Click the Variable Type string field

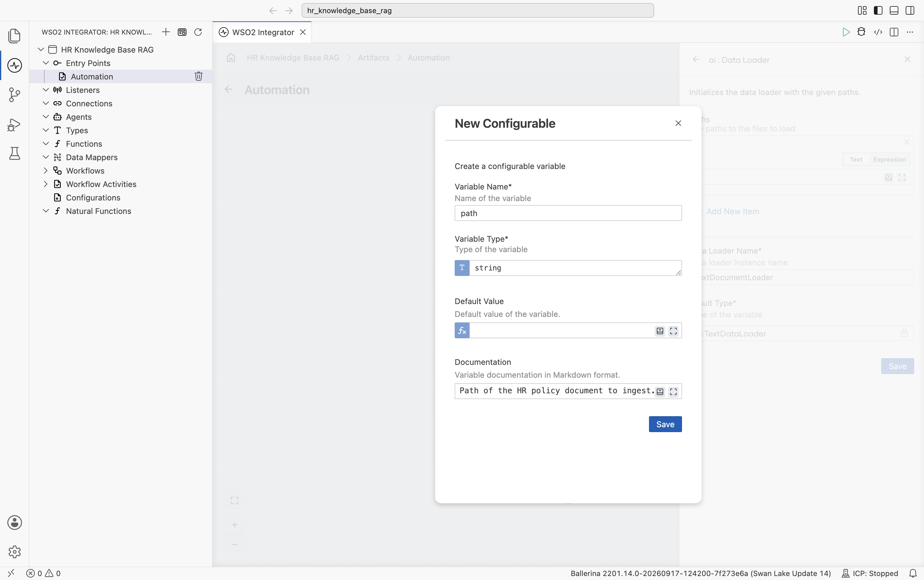[x=575, y=268]
